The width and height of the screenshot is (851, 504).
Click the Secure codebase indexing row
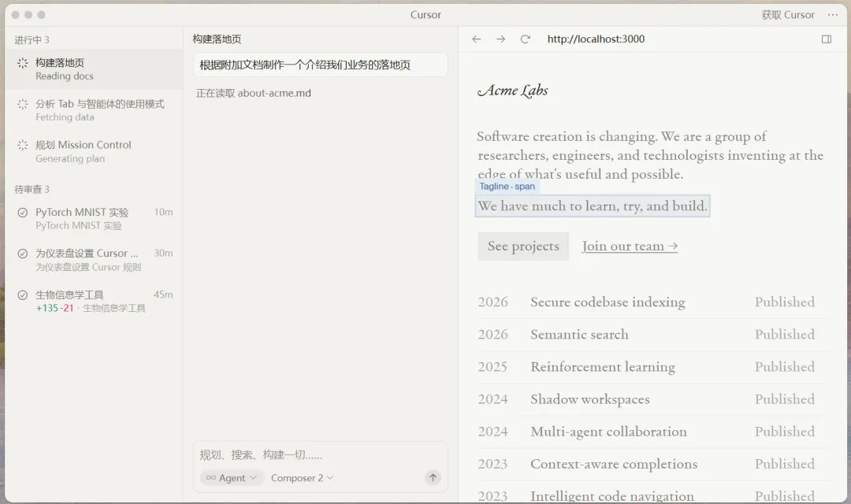653,302
